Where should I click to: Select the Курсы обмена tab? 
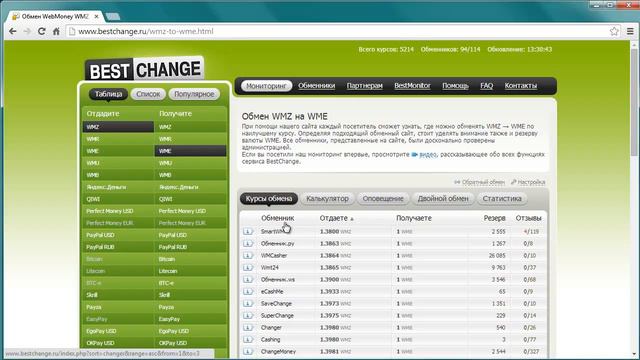click(269, 199)
